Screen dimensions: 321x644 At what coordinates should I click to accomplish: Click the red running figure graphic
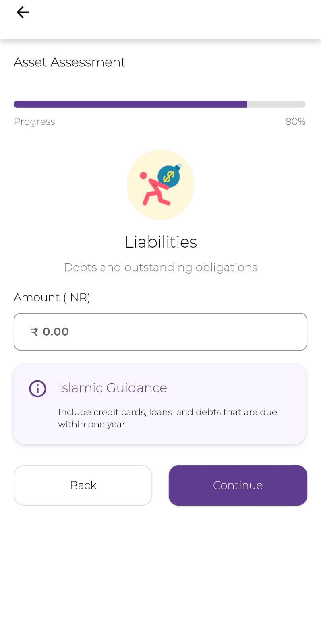click(153, 190)
